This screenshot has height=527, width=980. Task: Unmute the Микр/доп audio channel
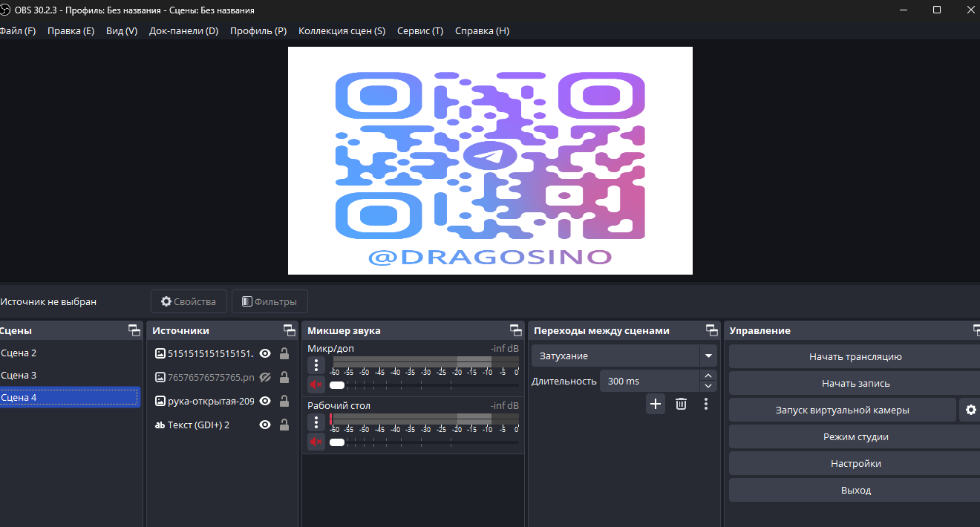pos(316,384)
